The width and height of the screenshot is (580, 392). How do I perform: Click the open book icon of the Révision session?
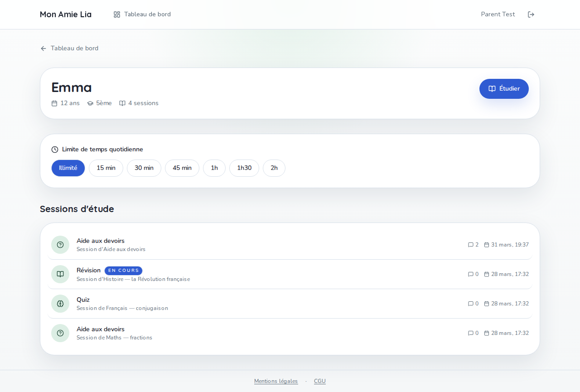pyautogui.click(x=60, y=274)
